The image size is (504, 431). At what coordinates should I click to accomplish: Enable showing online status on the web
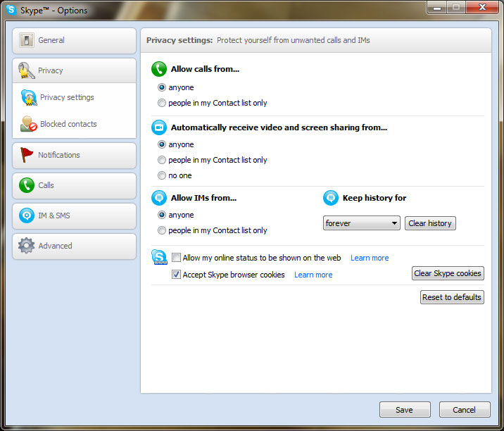click(x=176, y=257)
